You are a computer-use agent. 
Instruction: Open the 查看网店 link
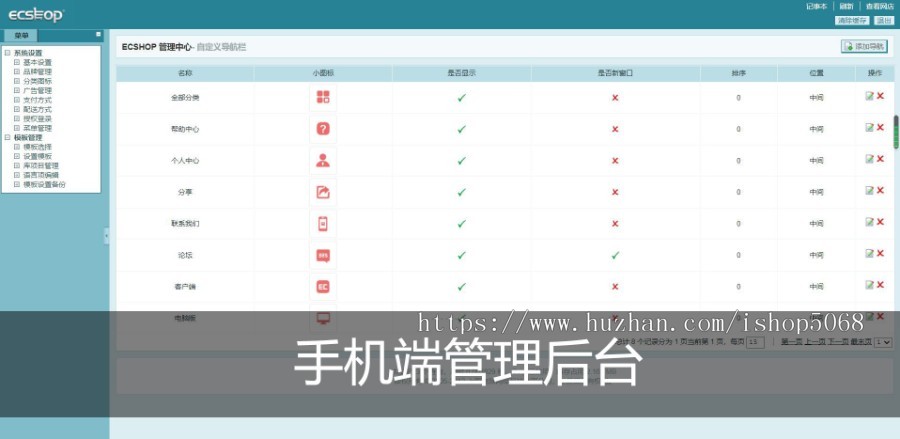[x=880, y=6]
